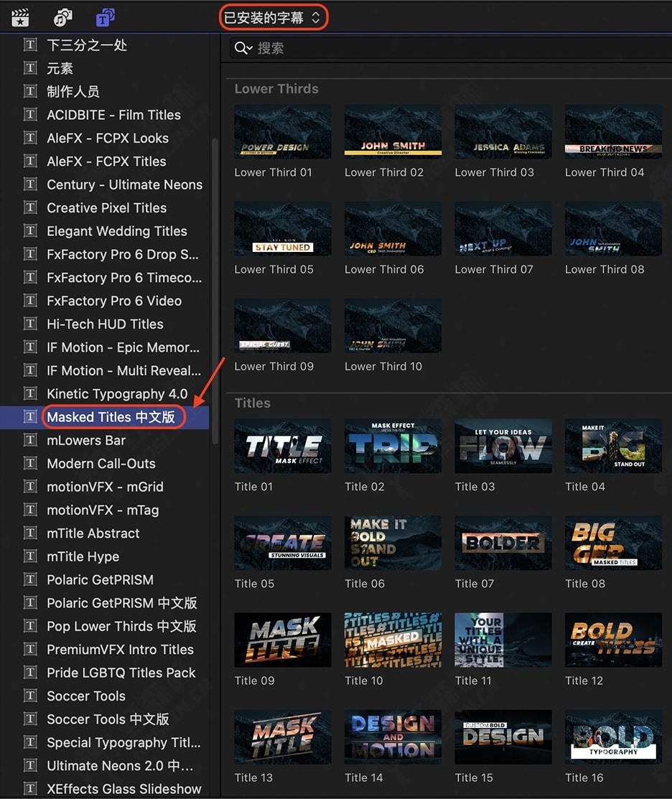The image size is (672, 799).
Task: Click the title icon beside FxFactory Pro 6 Drop S...
Action: pyautogui.click(x=31, y=253)
